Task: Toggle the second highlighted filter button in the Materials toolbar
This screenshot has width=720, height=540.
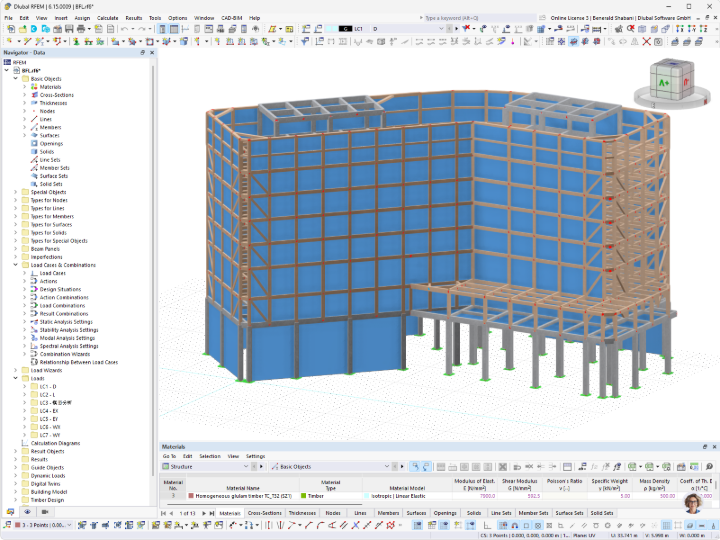Action: click(x=426, y=467)
